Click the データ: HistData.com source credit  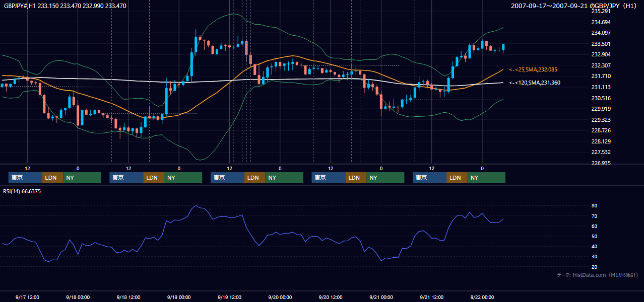[597, 275]
